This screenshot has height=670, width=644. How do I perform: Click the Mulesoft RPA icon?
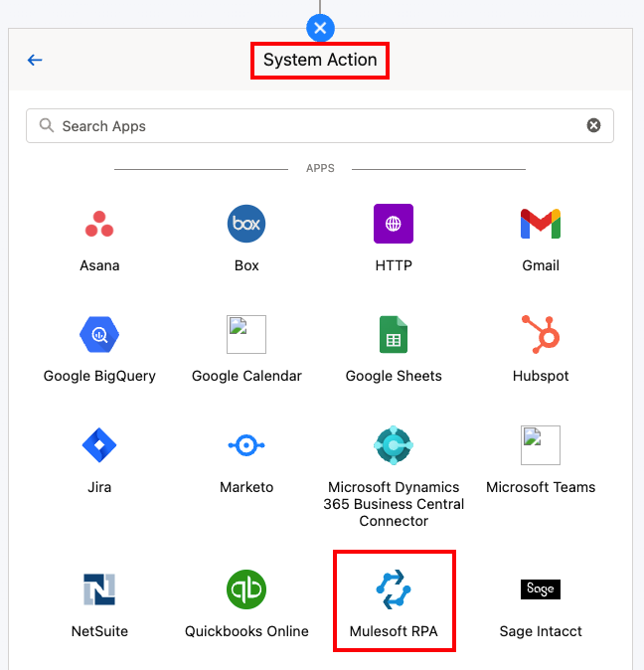pos(394,589)
